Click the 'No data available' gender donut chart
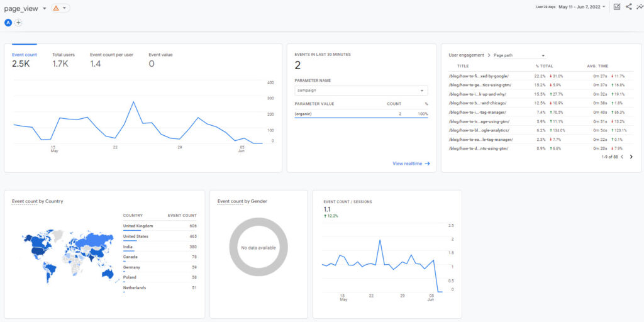Image resolution: width=644 pixels, height=322 pixels. pyautogui.click(x=258, y=248)
